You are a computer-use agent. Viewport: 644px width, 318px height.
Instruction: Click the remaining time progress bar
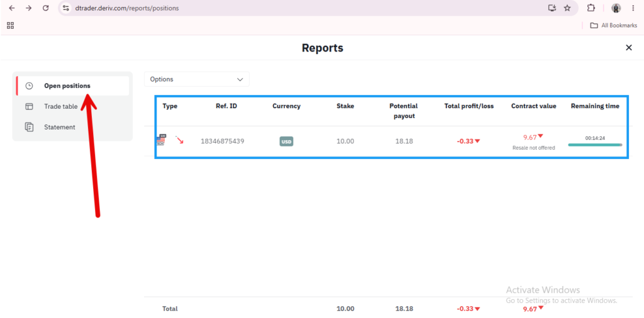(595, 145)
